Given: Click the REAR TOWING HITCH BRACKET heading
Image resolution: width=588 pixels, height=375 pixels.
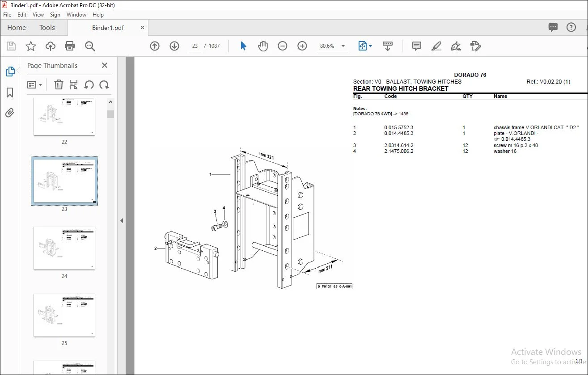Looking at the screenshot, I should pyautogui.click(x=401, y=88).
